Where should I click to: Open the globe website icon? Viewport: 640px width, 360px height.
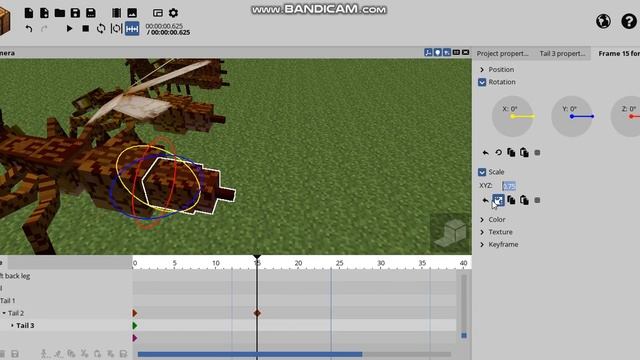pos(603,21)
